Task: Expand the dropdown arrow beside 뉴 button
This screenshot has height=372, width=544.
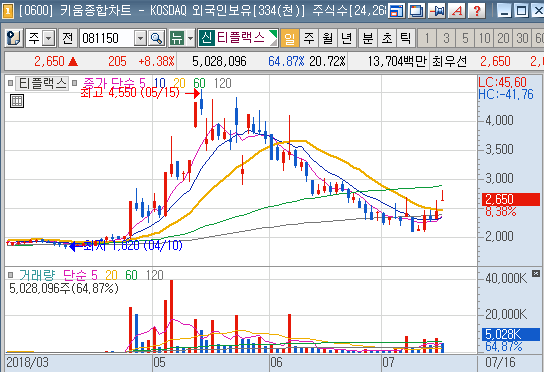Action: [x=190, y=38]
